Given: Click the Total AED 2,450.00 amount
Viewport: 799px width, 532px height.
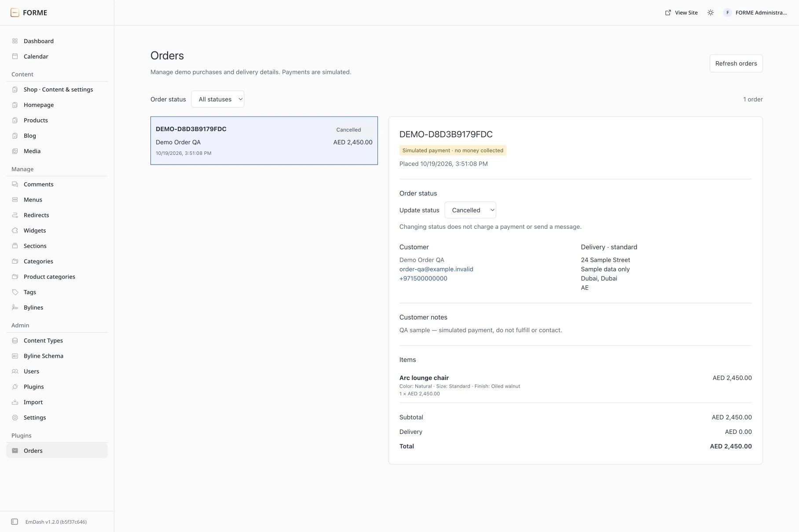Looking at the screenshot, I should 731,446.
